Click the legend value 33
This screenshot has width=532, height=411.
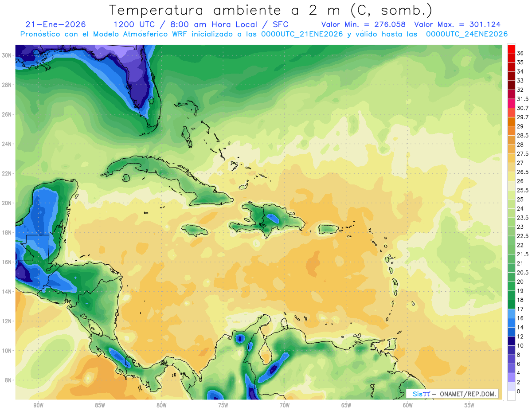(520, 81)
